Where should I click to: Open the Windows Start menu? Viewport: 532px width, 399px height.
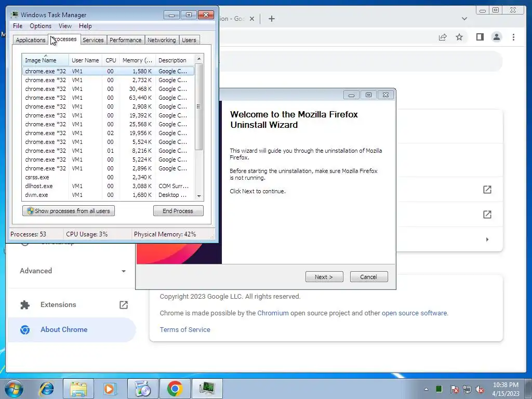click(14, 389)
